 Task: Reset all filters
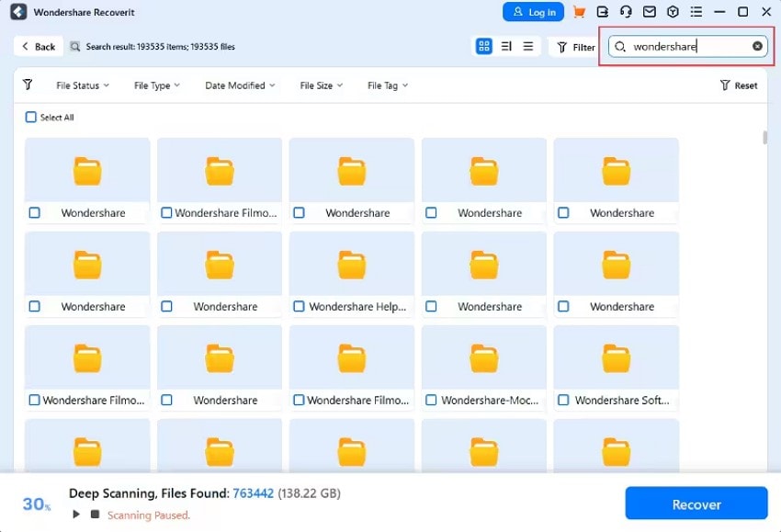pyautogui.click(x=739, y=85)
